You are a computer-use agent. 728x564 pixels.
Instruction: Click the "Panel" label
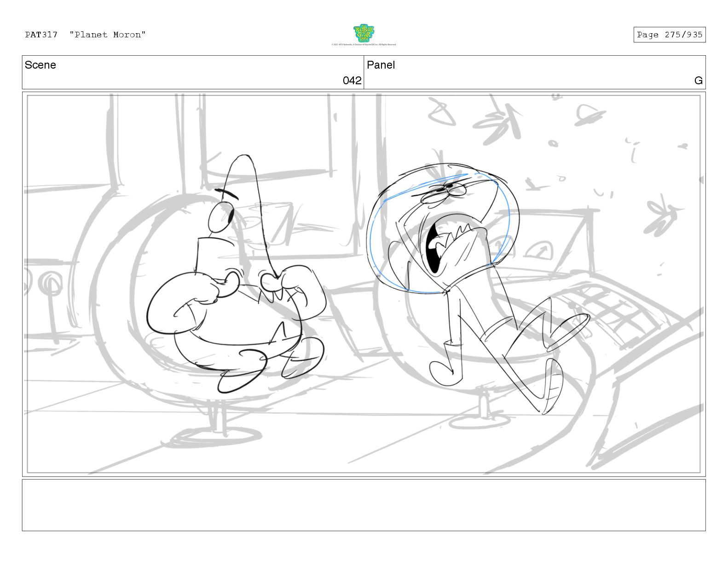click(381, 65)
